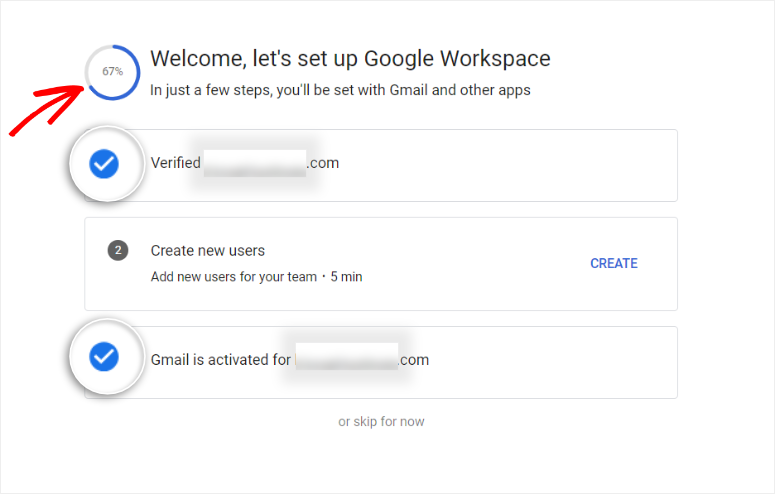Select the Create new users heading
The width and height of the screenshot is (775, 494).
tap(208, 251)
